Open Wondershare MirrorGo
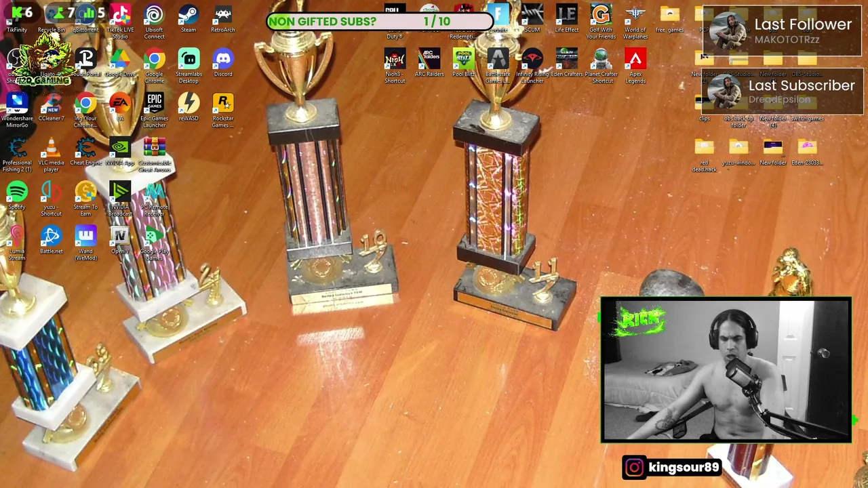The image size is (868, 488). [x=17, y=110]
